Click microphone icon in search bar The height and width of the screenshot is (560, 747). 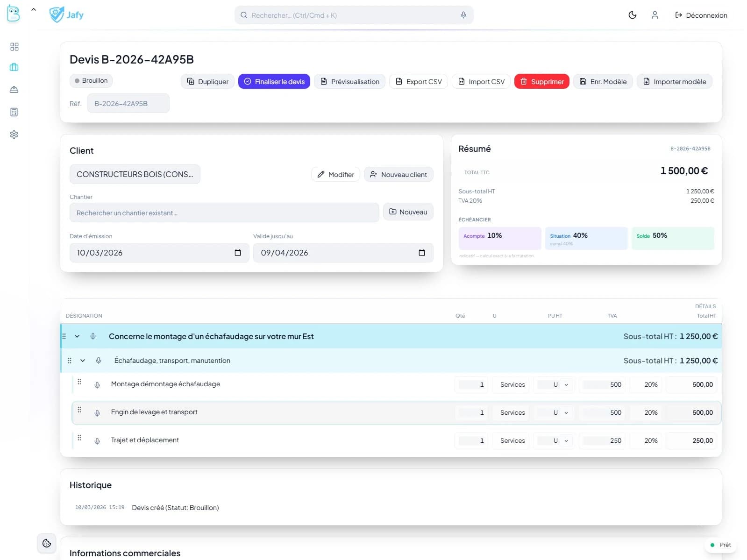(463, 15)
